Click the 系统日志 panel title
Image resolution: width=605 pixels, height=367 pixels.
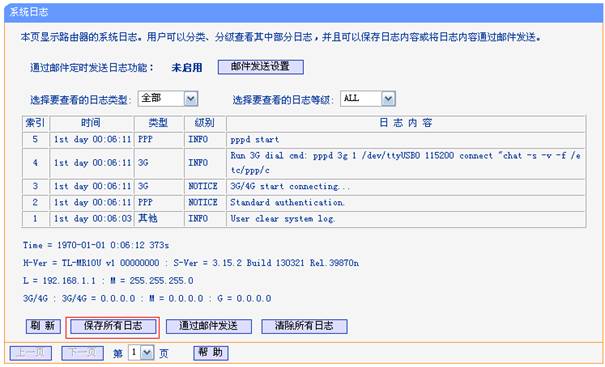29,12
